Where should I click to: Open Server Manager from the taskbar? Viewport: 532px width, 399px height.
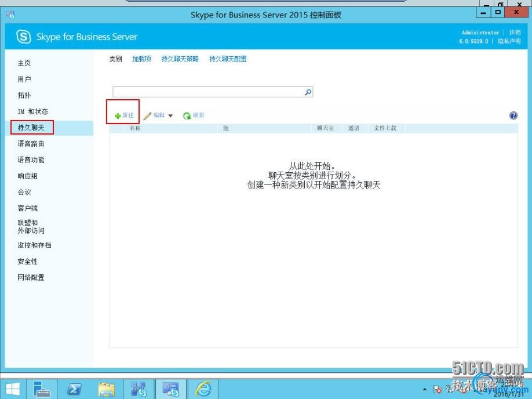coord(42,389)
